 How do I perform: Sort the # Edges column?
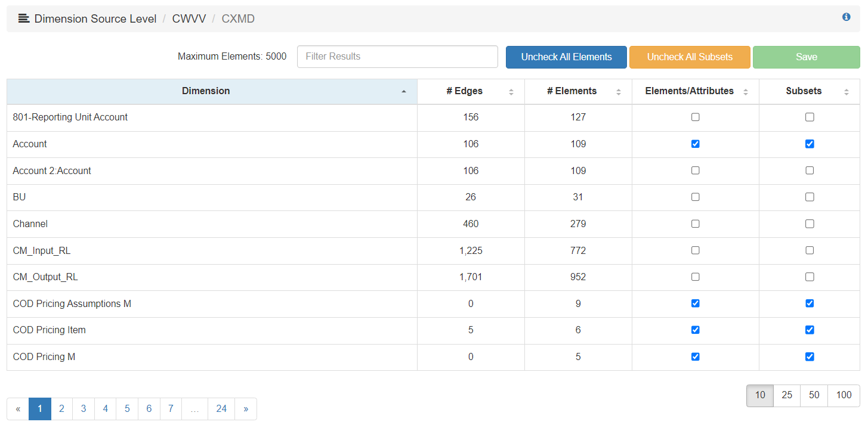[471, 91]
